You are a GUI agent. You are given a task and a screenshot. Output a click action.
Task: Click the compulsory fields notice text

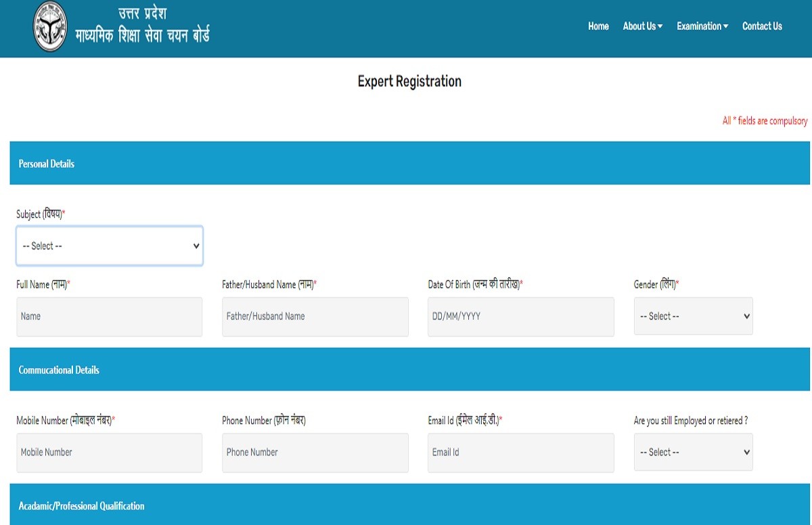coord(765,121)
